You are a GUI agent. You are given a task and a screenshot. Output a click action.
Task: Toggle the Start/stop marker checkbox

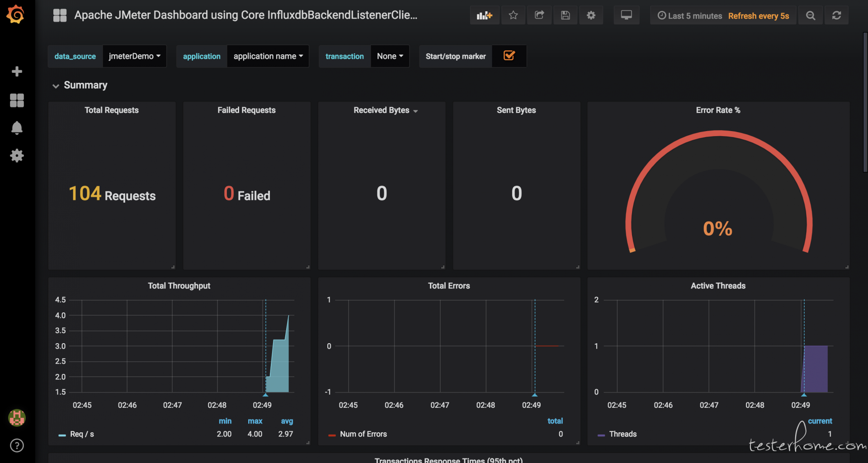(x=509, y=56)
